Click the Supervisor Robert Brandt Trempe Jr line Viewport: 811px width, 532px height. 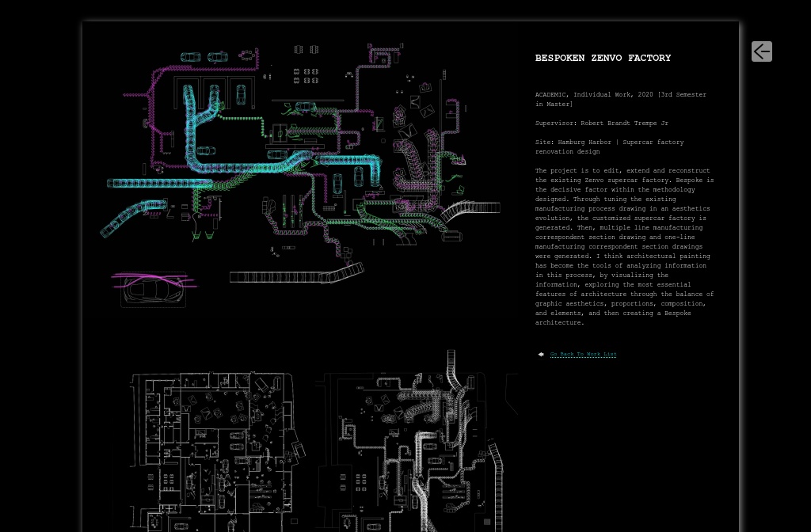602,123
